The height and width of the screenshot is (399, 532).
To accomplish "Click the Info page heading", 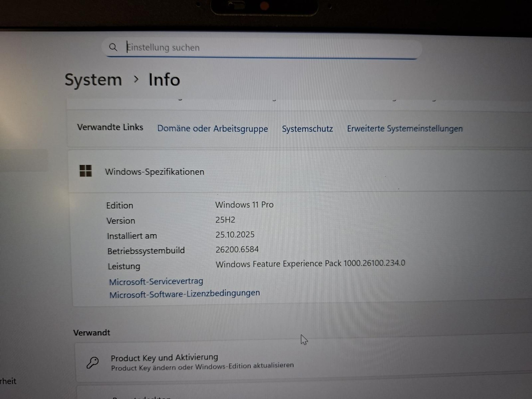I will click(164, 80).
